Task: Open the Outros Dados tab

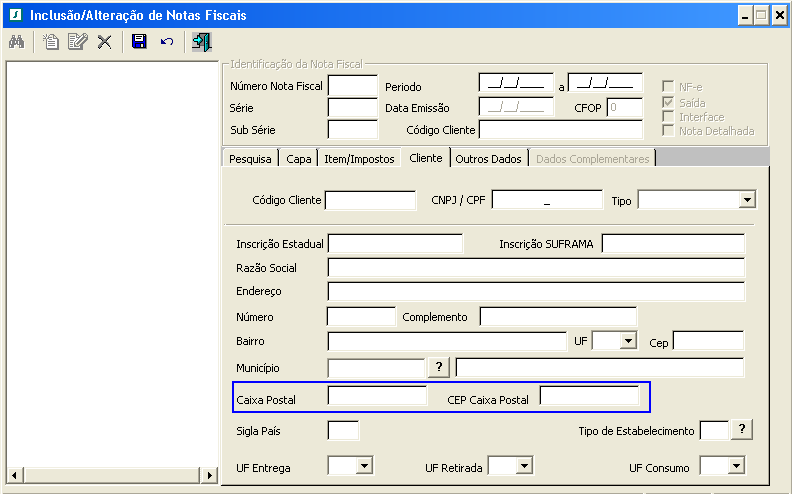Action: [488, 158]
